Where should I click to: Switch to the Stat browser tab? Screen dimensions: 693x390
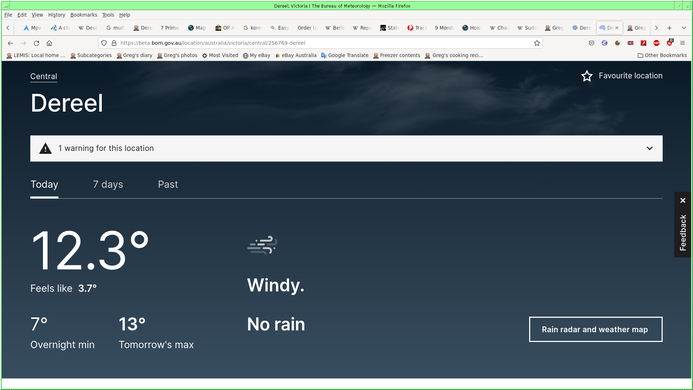pos(389,28)
